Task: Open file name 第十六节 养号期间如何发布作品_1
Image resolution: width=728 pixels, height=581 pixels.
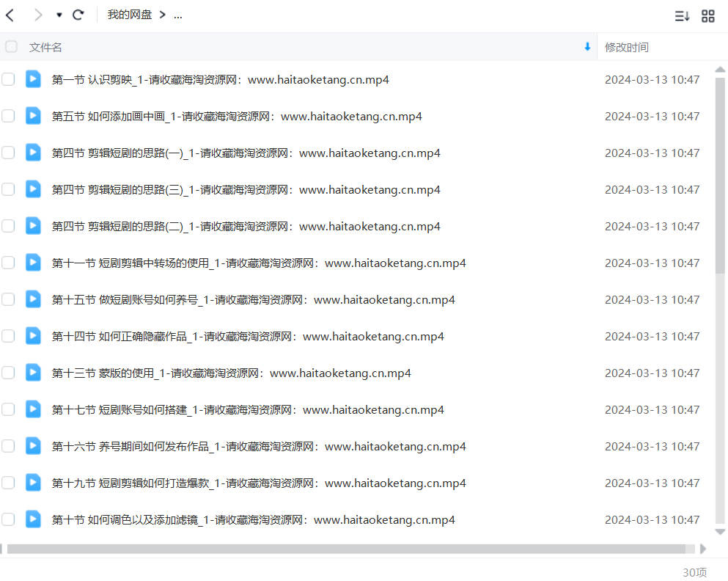Action: tap(259, 447)
